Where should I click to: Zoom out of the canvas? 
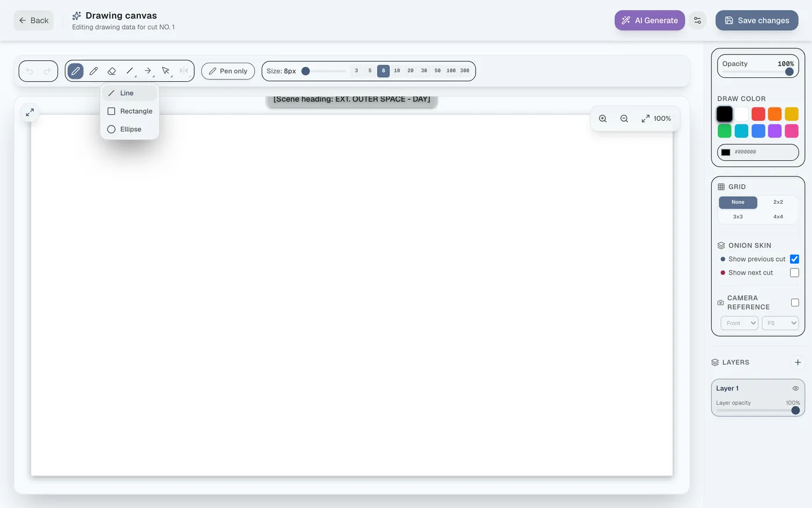624,118
